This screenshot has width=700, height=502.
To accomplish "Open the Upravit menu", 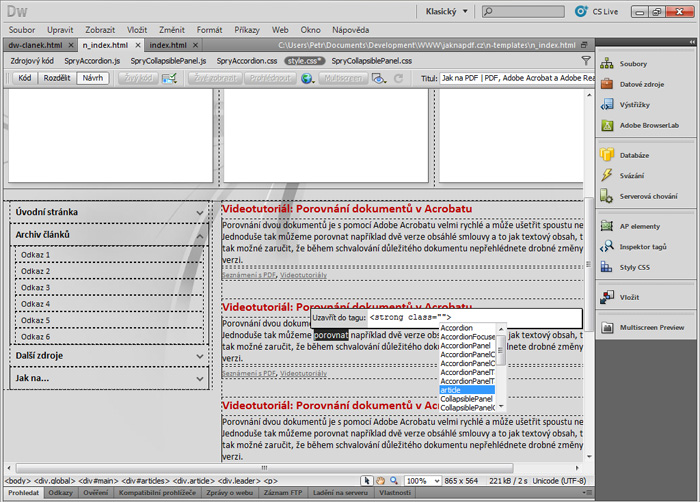I will (x=60, y=30).
